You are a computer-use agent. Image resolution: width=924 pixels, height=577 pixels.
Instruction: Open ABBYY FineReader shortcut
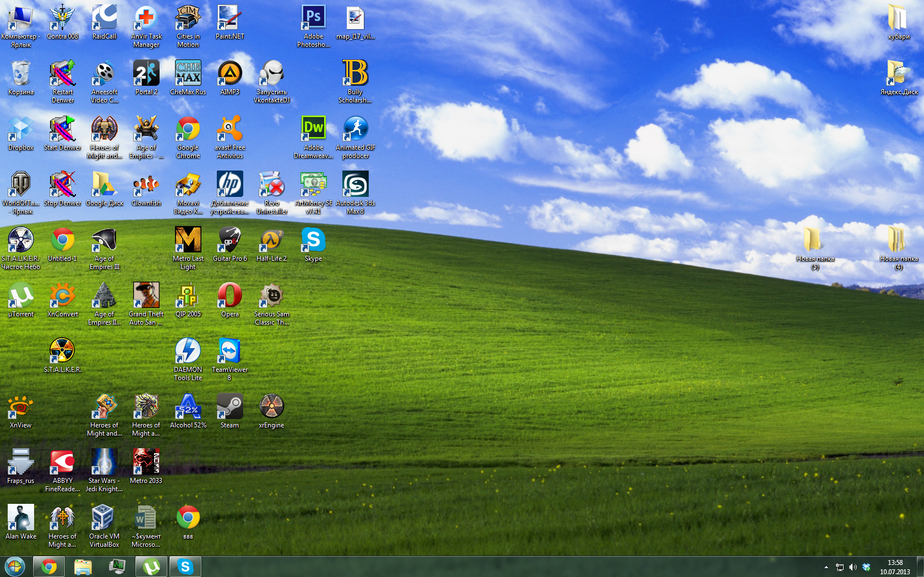pyautogui.click(x=63, y=470)
